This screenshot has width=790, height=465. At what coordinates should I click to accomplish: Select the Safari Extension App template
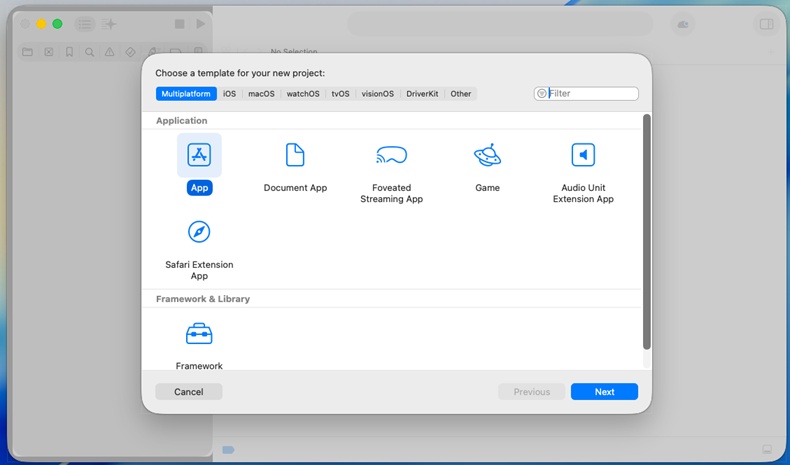199,232
